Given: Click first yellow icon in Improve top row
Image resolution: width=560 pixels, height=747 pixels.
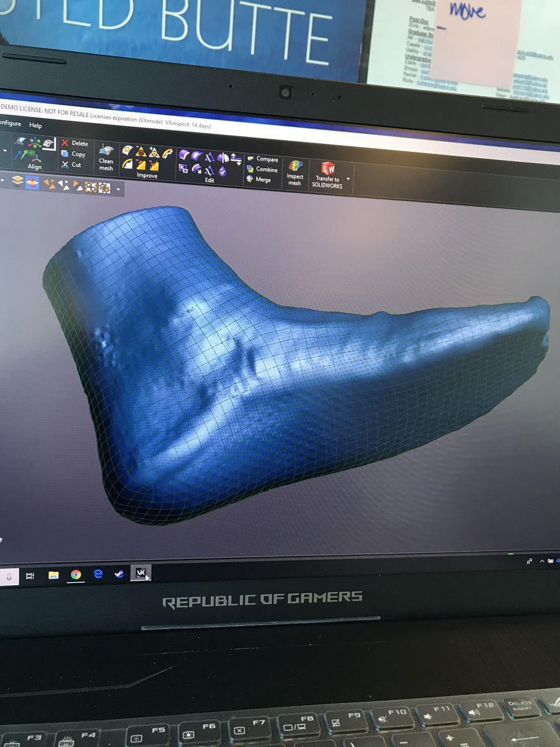Looking at the screenshot, I should point(128,151).
